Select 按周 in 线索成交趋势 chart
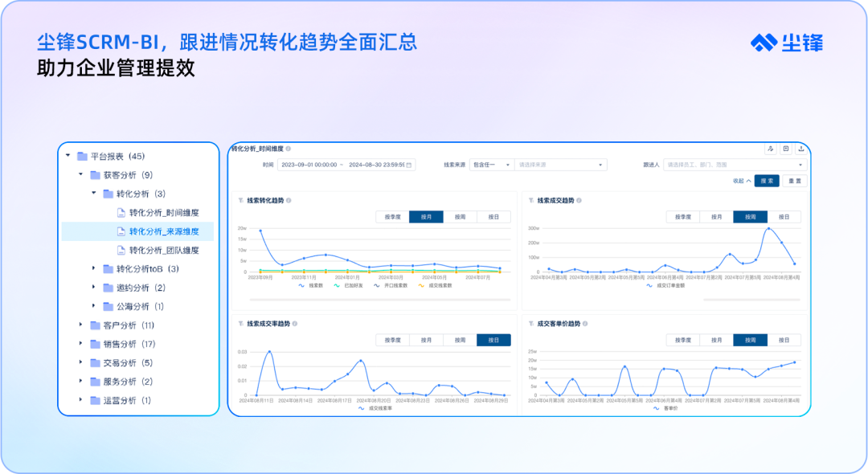The image size is (868, 474). (750, 217)
